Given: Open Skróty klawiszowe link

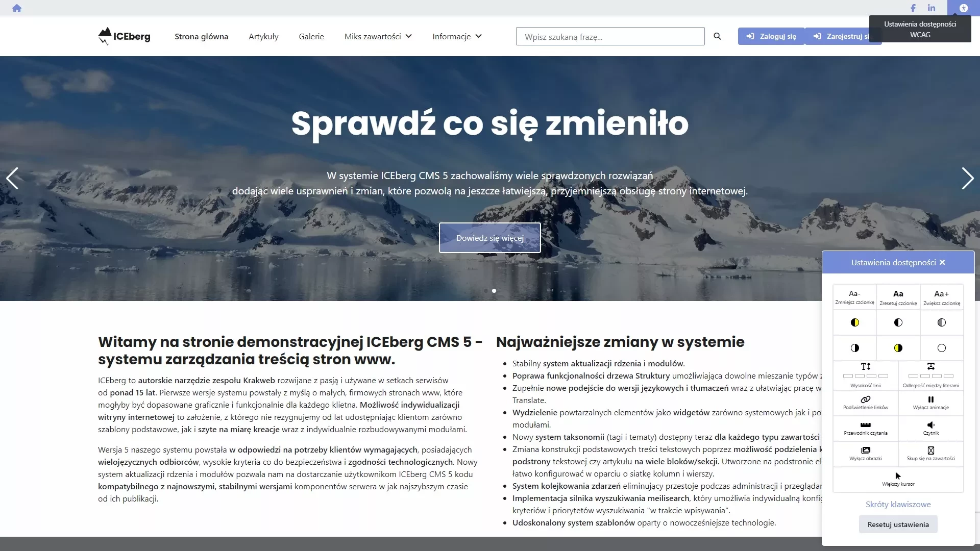Looking at the screenshot, I should [898, 504].
